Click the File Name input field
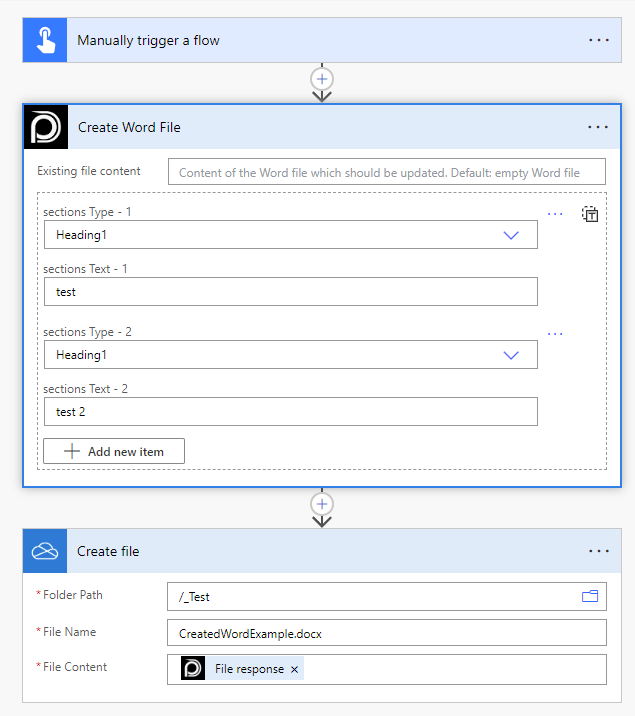This screenshot has width=635, height=716. [x=387, y=633]
